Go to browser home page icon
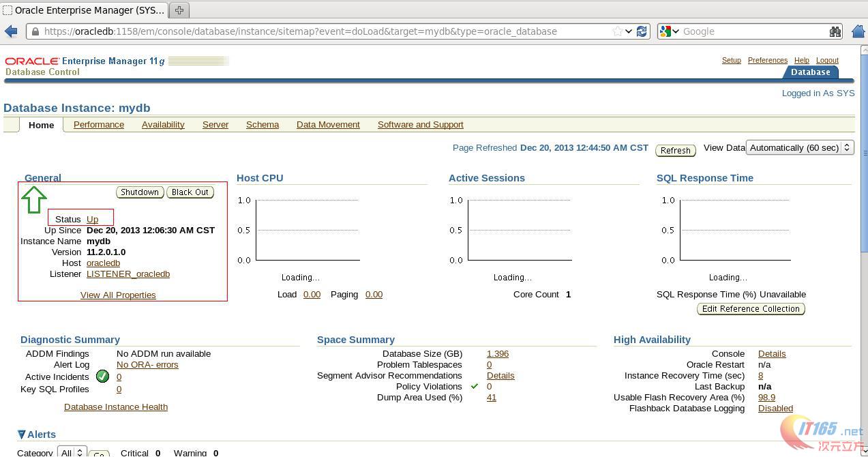Image resolution: width=868 pixels, height=457 pixels. tap(858, 31)
